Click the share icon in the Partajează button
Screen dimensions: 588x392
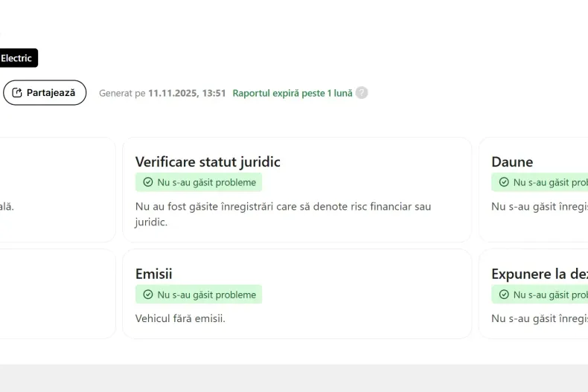point(17,93)
